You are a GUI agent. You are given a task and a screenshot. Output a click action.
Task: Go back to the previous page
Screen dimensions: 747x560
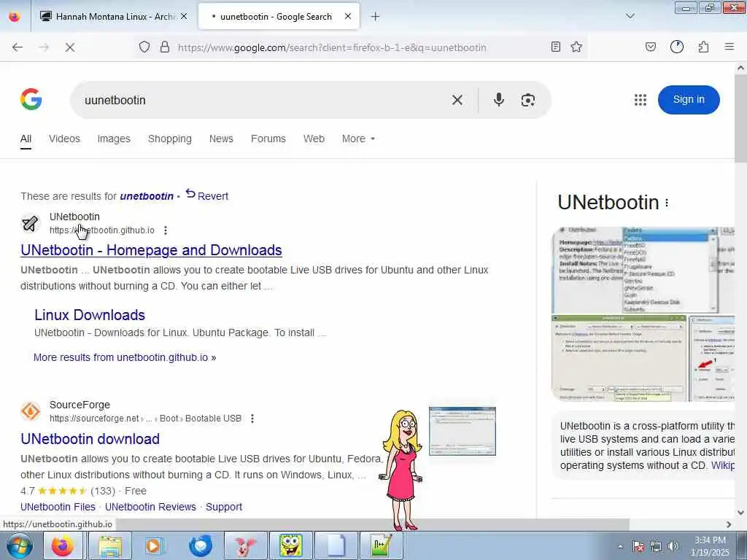pos(18,47)
